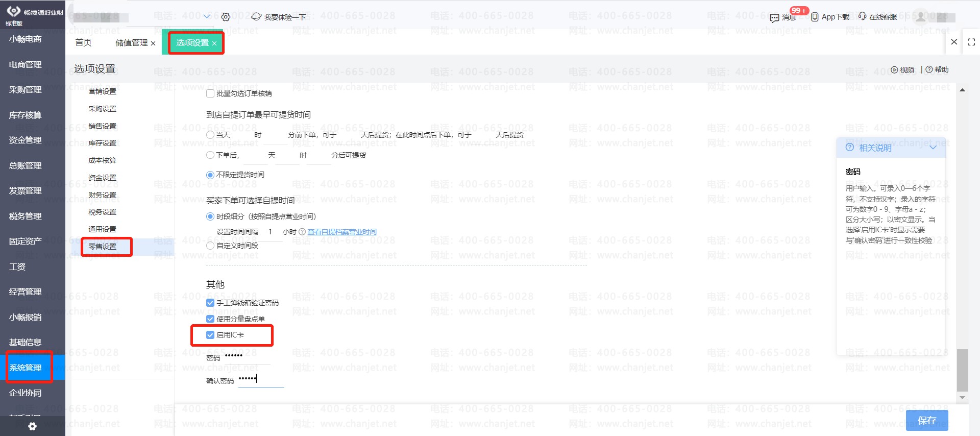
Task: Expand the account dropdown chevron in top bar
Action: (x=207, y=16)
